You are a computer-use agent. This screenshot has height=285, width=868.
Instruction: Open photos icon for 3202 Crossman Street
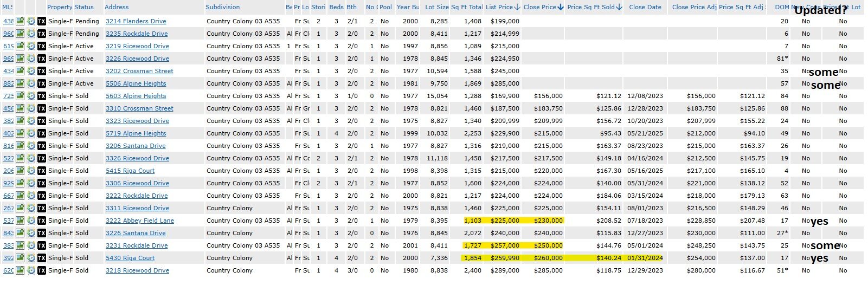point(20,71)
